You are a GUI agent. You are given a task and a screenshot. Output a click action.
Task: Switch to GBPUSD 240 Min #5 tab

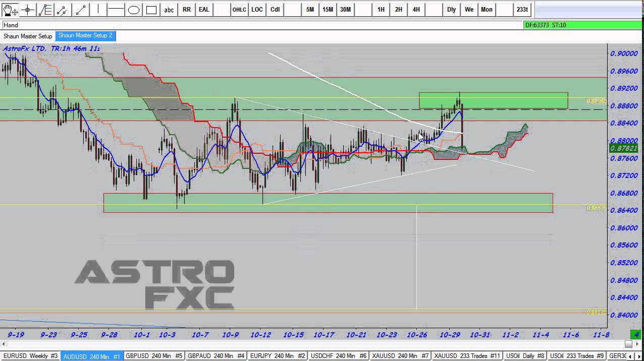154,356
